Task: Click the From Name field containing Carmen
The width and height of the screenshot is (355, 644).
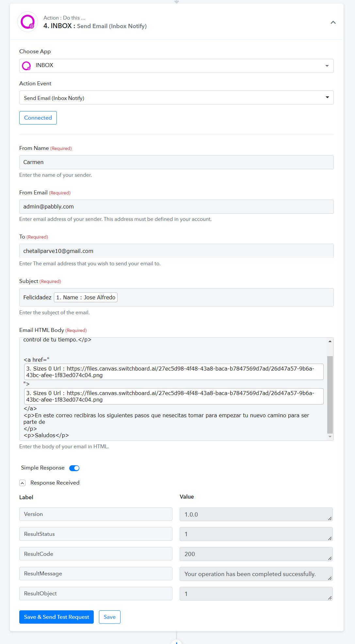Action: (x=176, y=162)
